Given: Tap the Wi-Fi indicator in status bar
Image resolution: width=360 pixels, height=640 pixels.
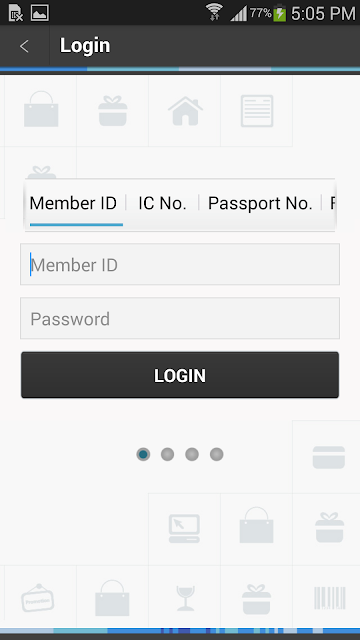Looking at the screenshot, I should (214, 12).
